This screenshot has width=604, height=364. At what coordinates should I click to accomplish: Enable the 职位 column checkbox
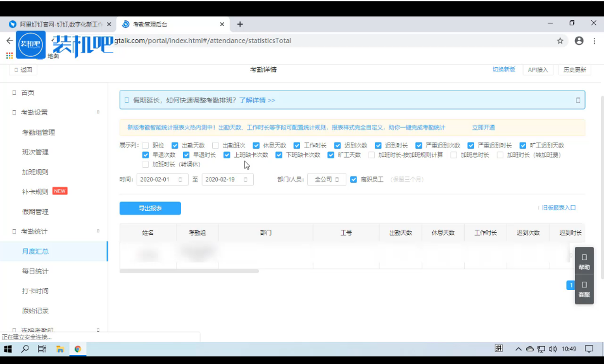[146, 145]
